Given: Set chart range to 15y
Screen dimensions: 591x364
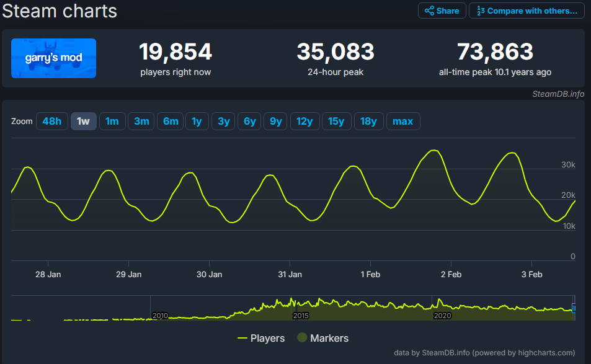Looking at the screenshot, I should [336, 122].
